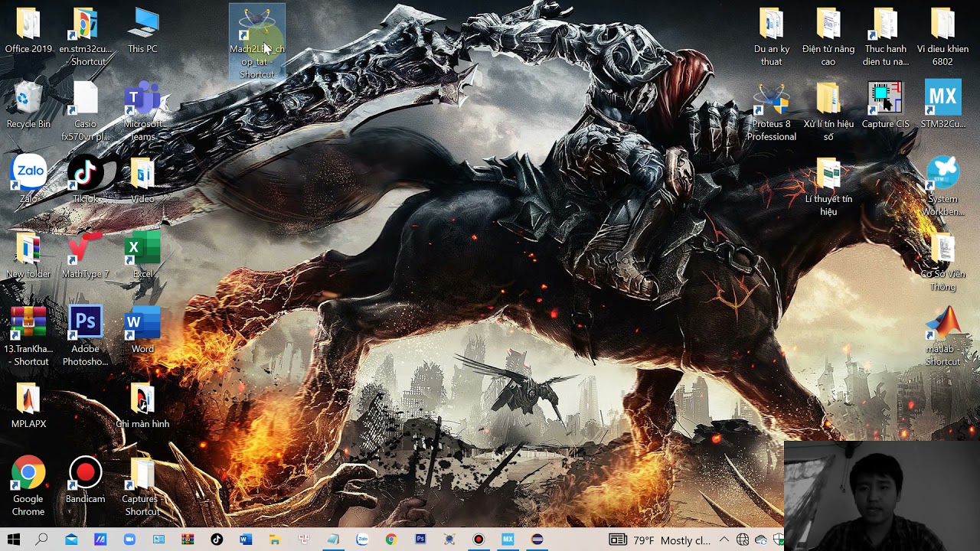Launch Excel from the desktop
Viewport: 980px width, 551px height.
tap(142, 256)
